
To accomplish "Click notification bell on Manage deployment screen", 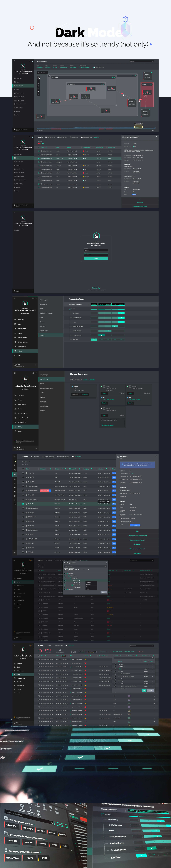I will point(33,373).
